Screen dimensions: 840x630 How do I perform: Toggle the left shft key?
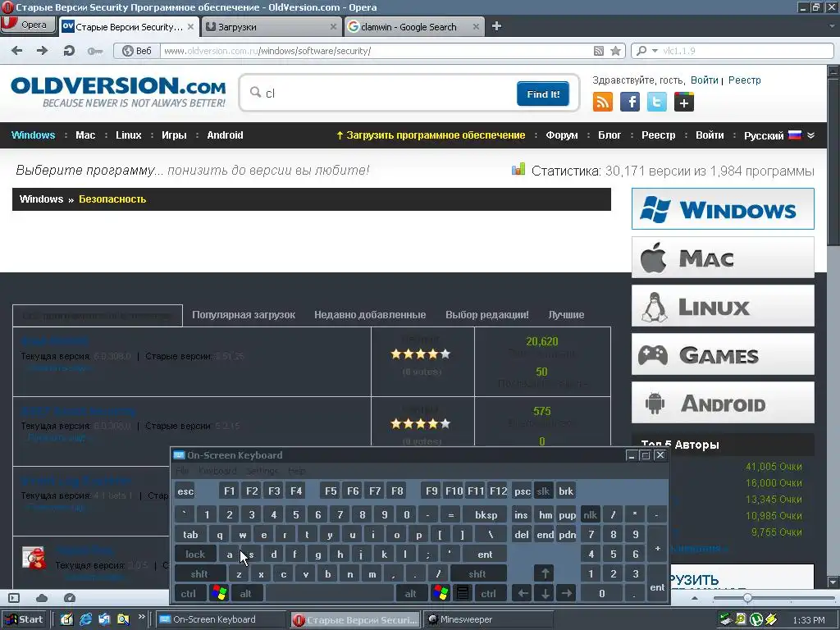[199, 573]
